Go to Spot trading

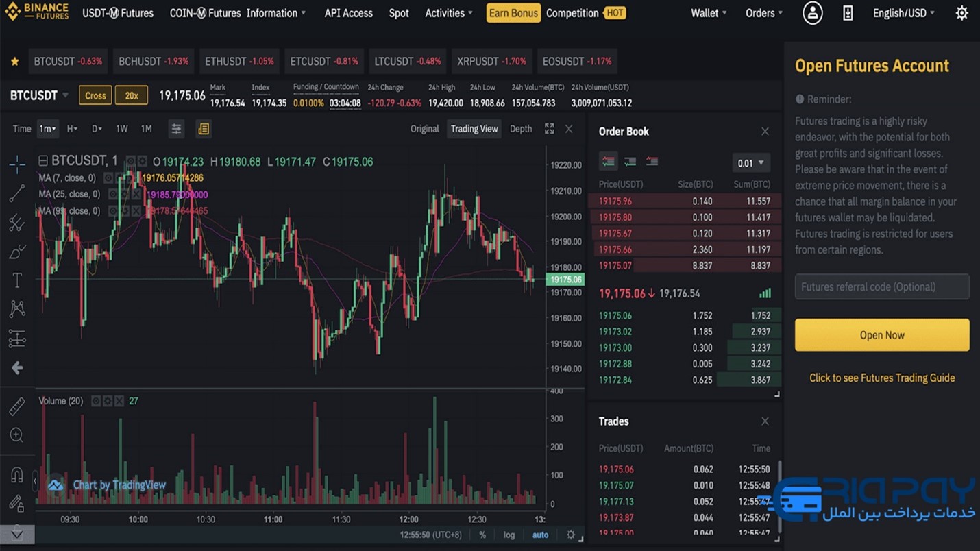click(399, 13)
